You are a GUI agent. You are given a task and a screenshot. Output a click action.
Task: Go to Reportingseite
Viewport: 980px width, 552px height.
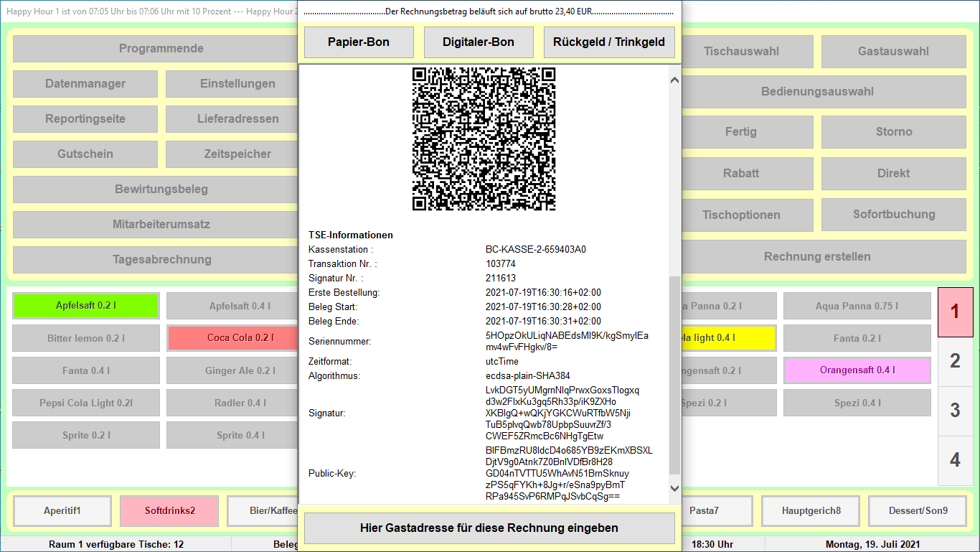pyautogui.click(x=85, y=119)
